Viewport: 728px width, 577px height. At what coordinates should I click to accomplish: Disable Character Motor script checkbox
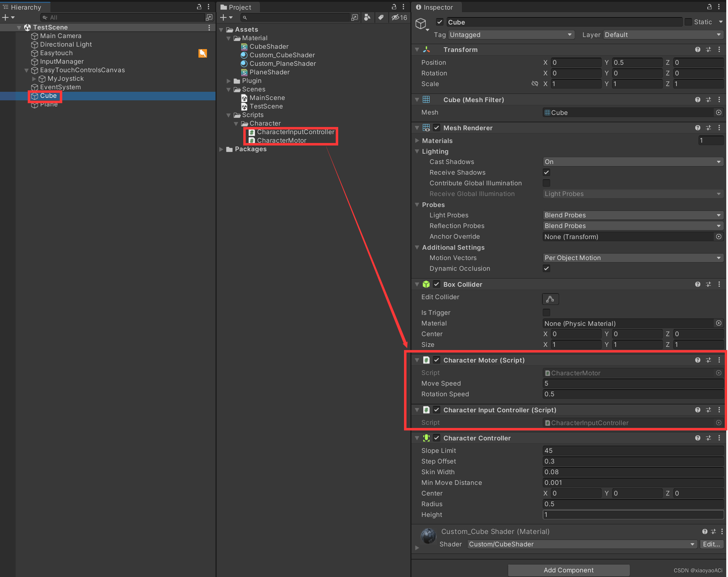pyautogui.click(x=437, y=360)
